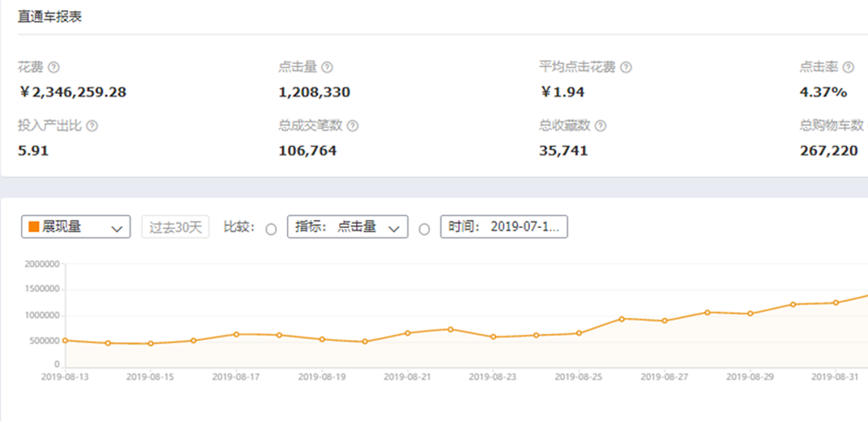Show the help info icon for 投入产出比
The width and height of the screenshot is (868, 422).
[92, 126]
